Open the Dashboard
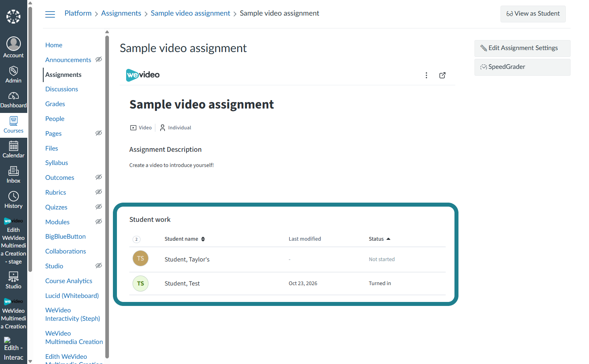The width and height of the screenshot is (589, 364). (14, 100)
